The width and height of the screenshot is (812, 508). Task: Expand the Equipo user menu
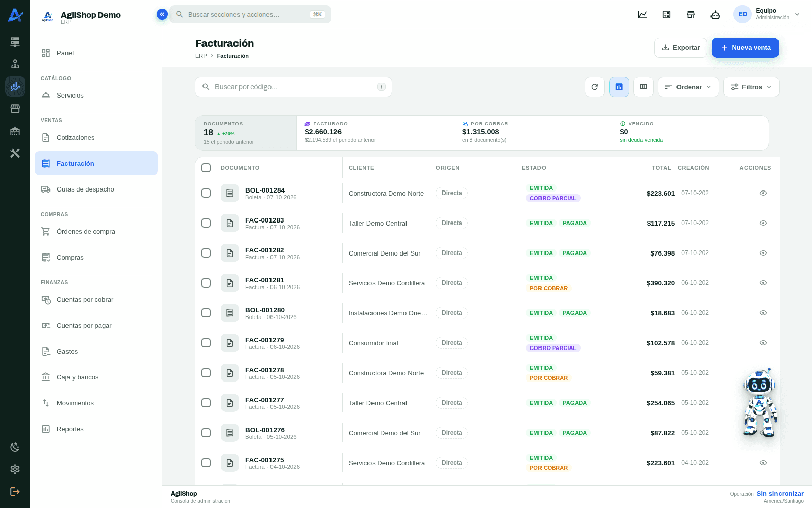click(x=767, y=14)
